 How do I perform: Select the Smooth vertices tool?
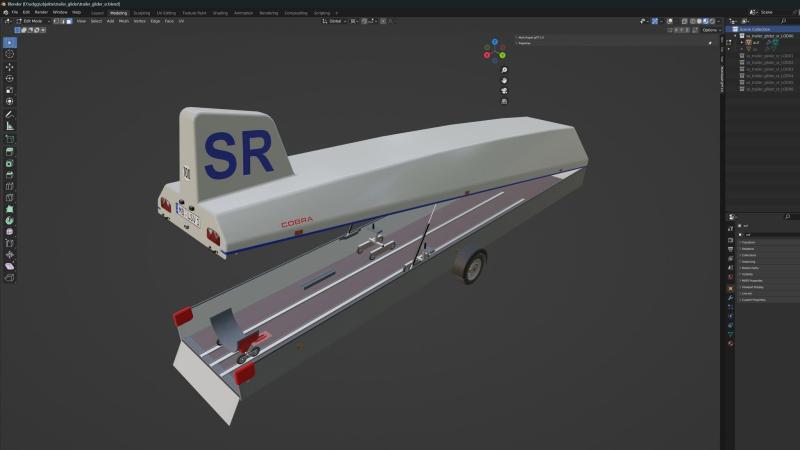pos(10,232)
